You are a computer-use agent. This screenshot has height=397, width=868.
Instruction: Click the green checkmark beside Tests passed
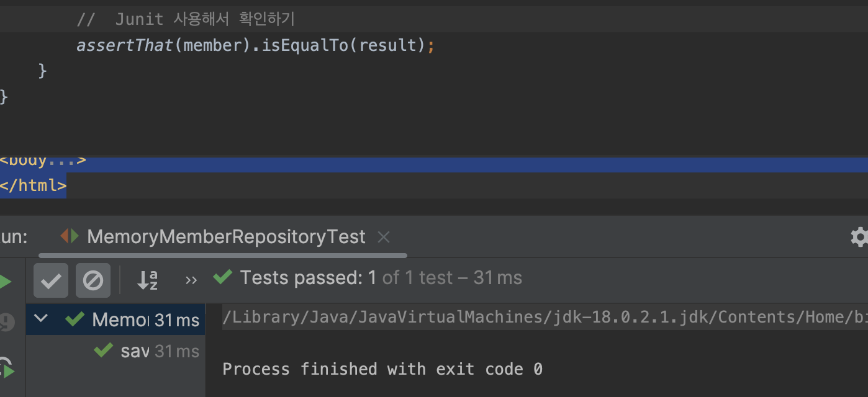click(x=222, y=277)
